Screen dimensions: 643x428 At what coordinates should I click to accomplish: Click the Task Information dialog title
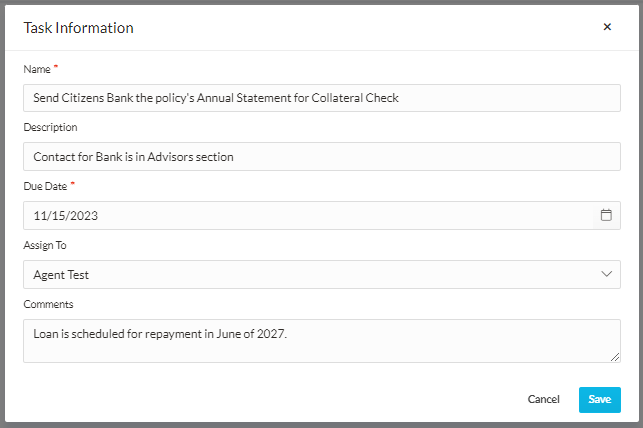[78, 28]
